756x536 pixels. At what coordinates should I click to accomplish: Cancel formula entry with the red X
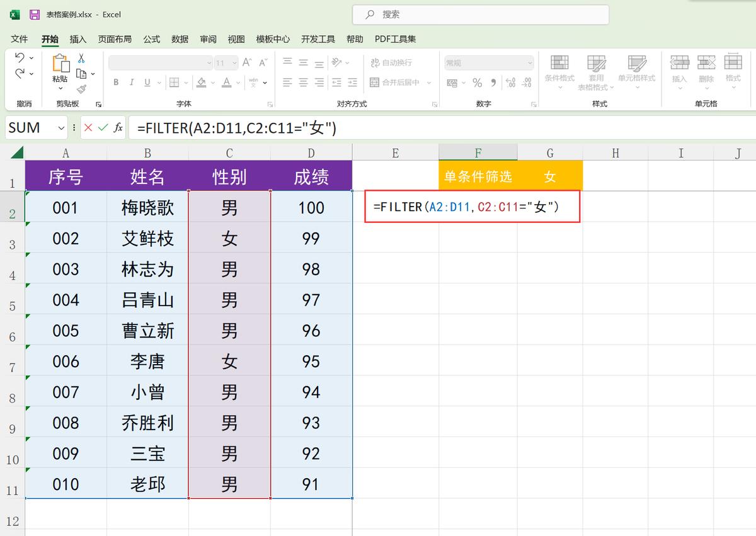coord(86,128)
